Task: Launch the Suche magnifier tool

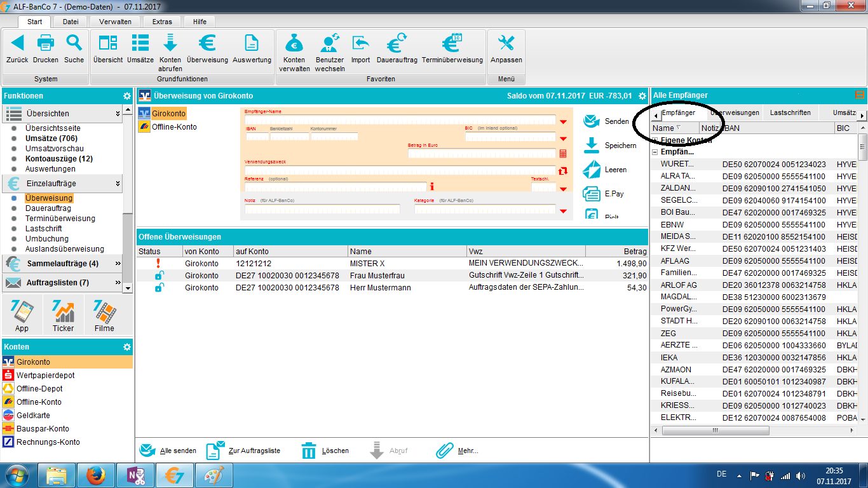Action: 74,43
